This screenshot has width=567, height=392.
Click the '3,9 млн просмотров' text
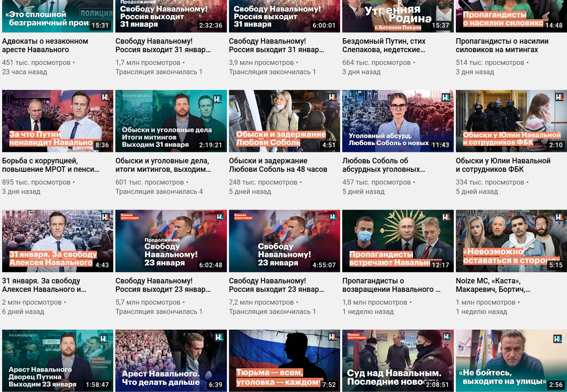[262, 63]
